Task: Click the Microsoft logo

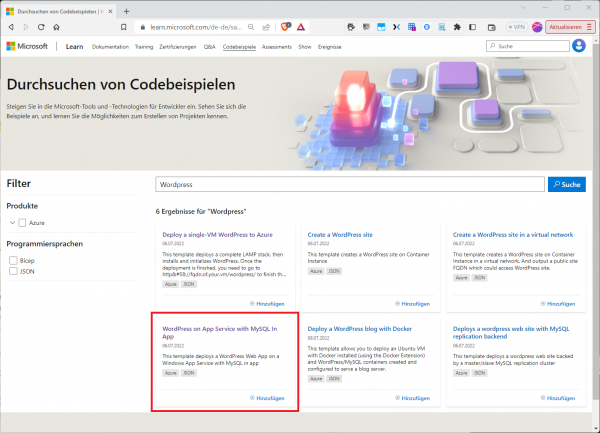Action: pyautogui.click(x=27, y=46)
